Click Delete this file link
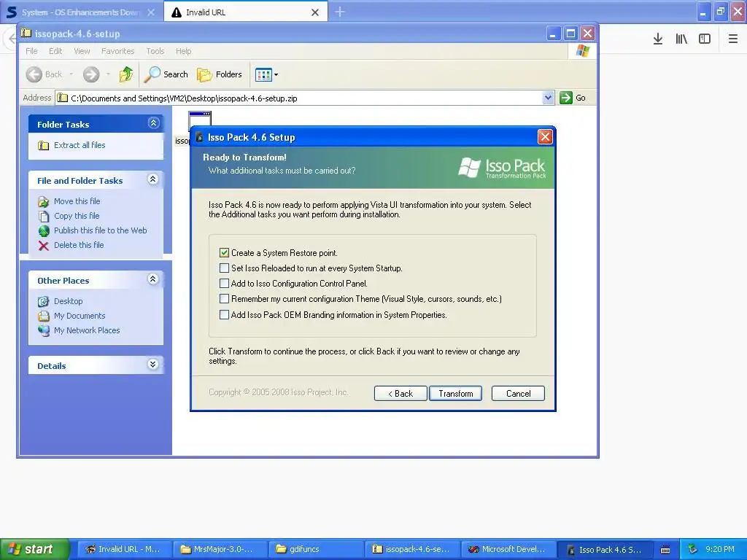The height and width of the screenshot is (560, 747). [x=79, y=245]
